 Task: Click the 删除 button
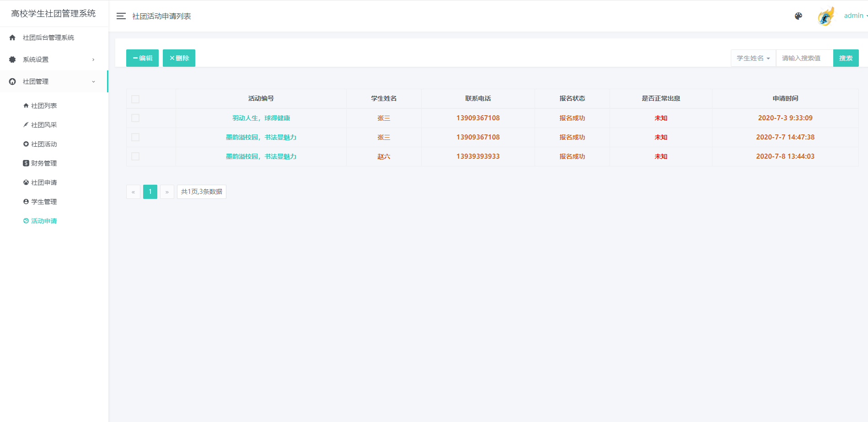(179, 58)
